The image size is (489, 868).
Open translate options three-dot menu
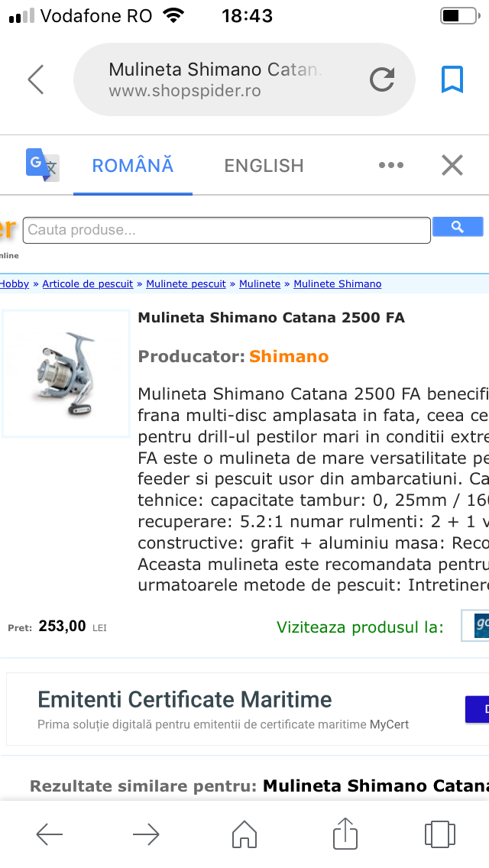390,165
